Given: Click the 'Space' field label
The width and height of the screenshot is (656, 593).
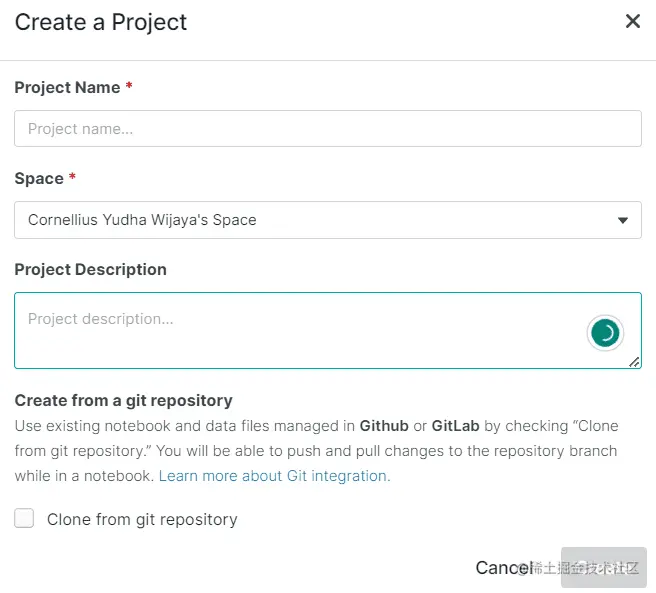Looking at the screenshot, I should coord(39,178).
